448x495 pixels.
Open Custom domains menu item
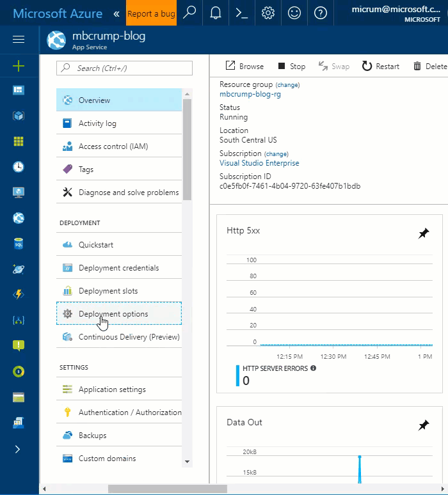(119, 459)
